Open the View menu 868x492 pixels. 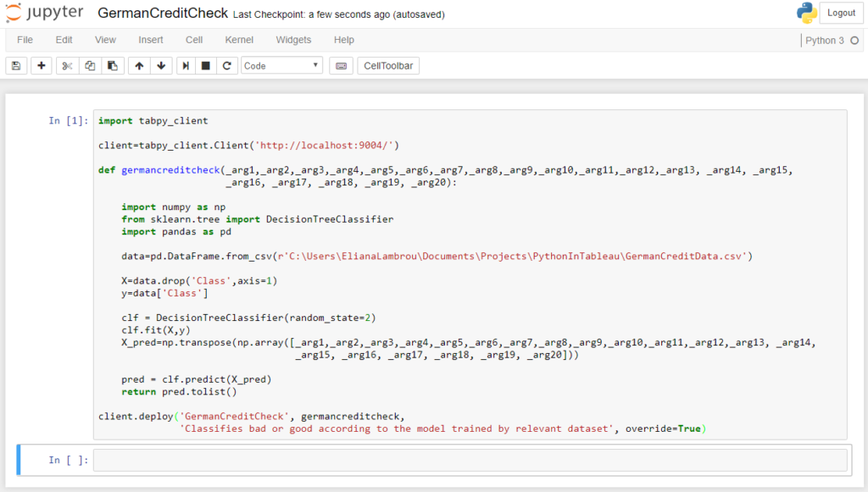pyautogui.click(x=105, y=40)
